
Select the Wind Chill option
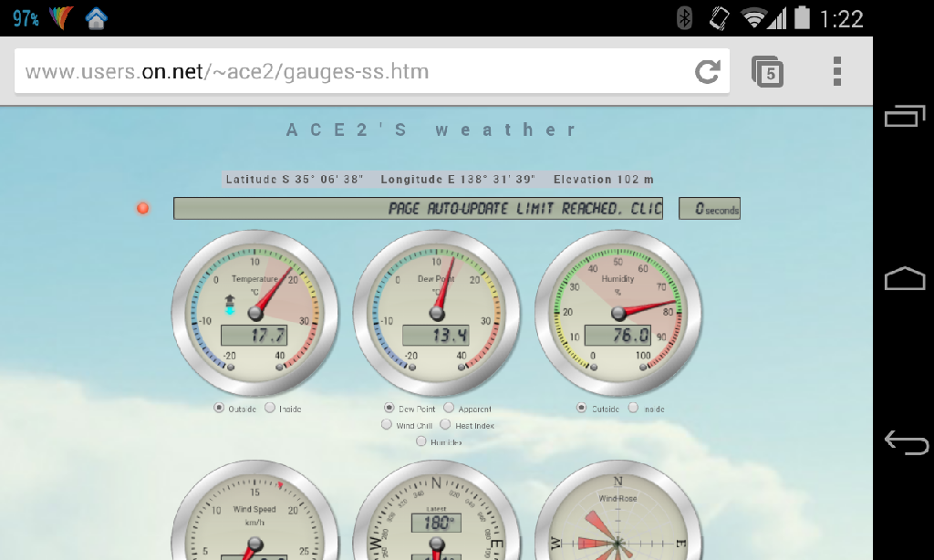(388, 424)
